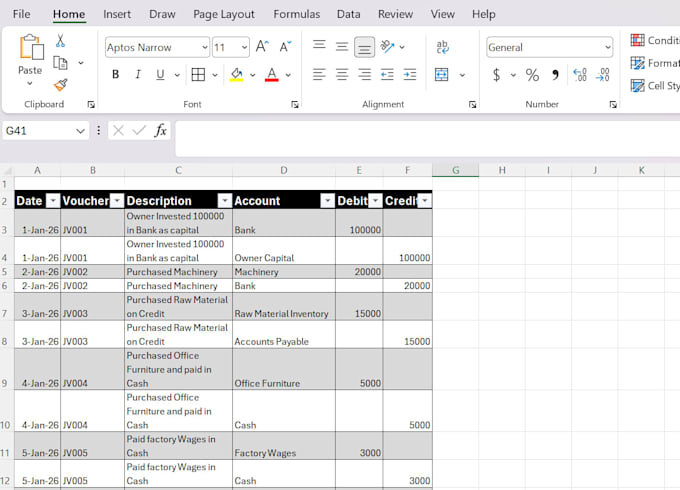The image size is (680, 490).
Task: Click Decrease Indent icon
Action: tap(387, 75)
